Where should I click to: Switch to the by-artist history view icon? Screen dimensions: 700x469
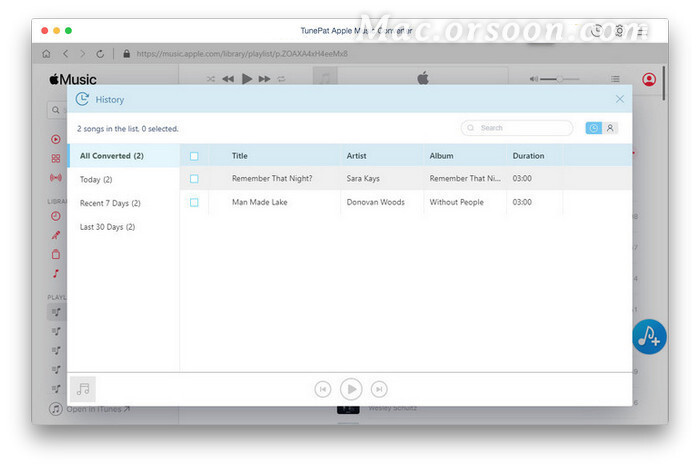(610, 128)
